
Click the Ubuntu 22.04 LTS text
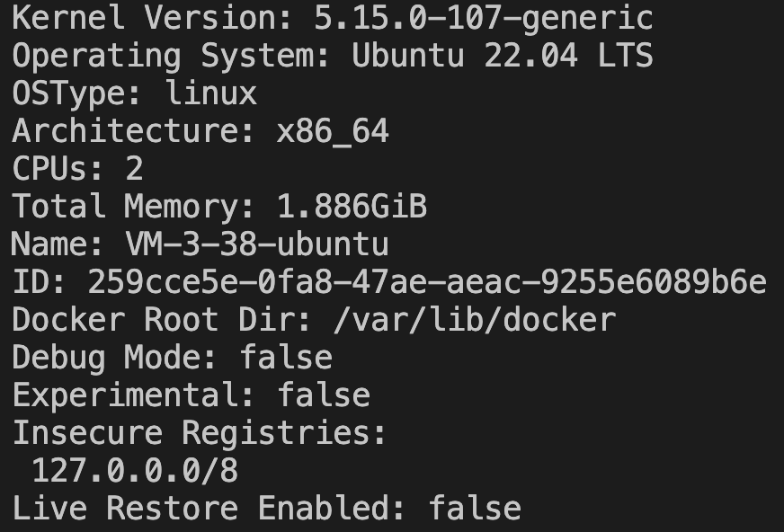[x=502, y=56]
